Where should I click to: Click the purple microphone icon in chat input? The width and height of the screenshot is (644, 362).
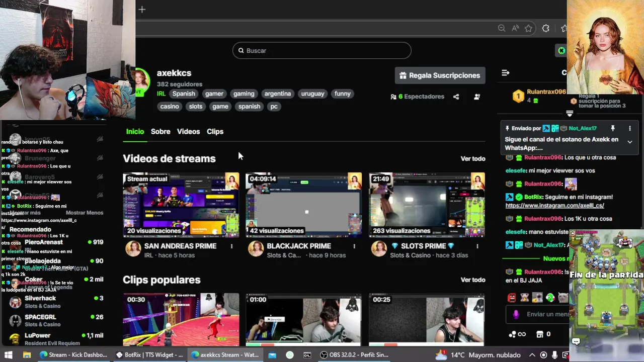click(x=516, y=314)
